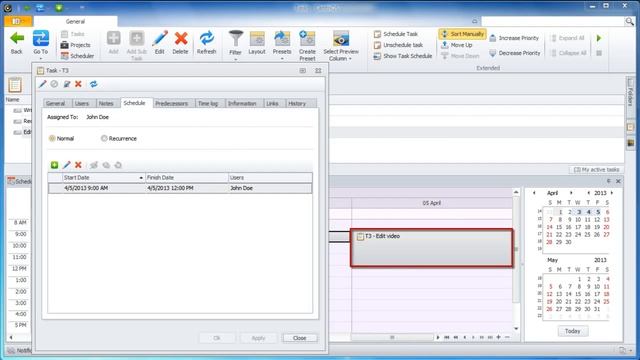This screenshot has width=640, height=360.
Task: Click Move Up in ribbon
Action: (x=457, y=45)
